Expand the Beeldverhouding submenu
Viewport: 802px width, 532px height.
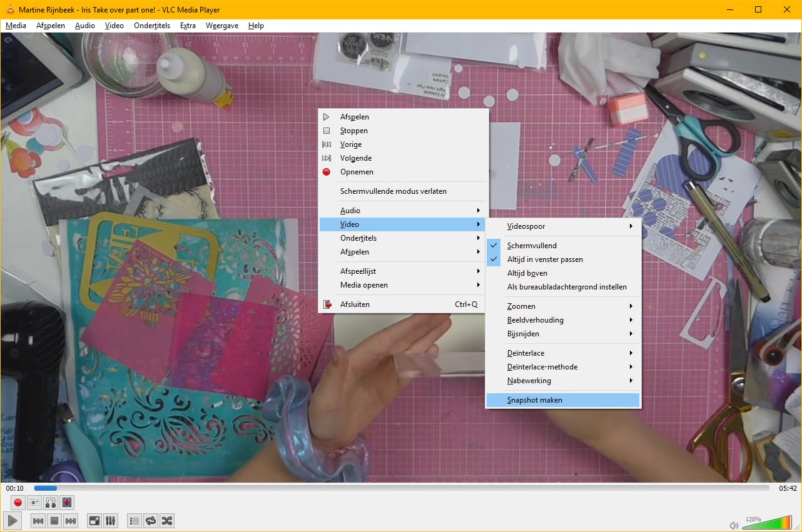point(563,320)
